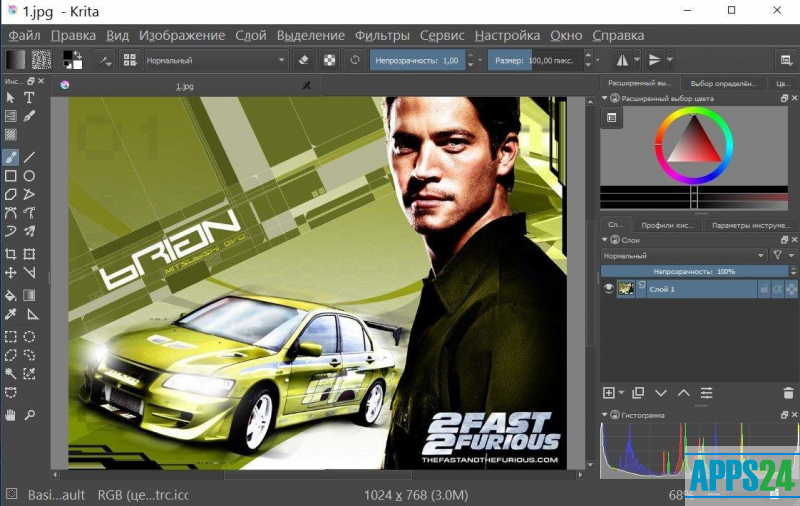
Task: Choose the Magic wand contiguous selection tool
Action: [x=10, y=374]
